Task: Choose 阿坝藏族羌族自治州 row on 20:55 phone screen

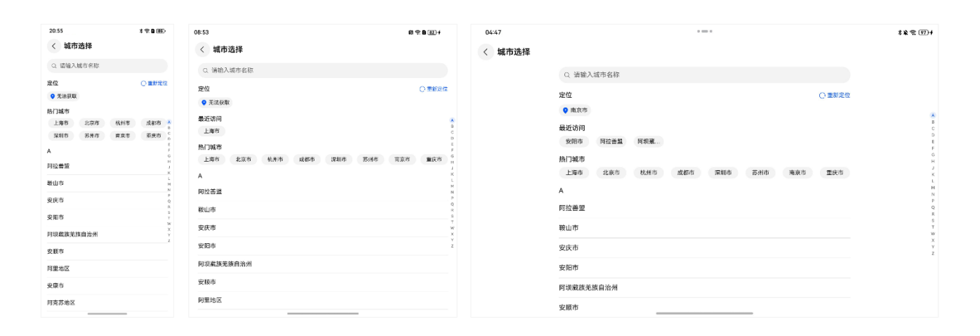Action: (107, 234)
